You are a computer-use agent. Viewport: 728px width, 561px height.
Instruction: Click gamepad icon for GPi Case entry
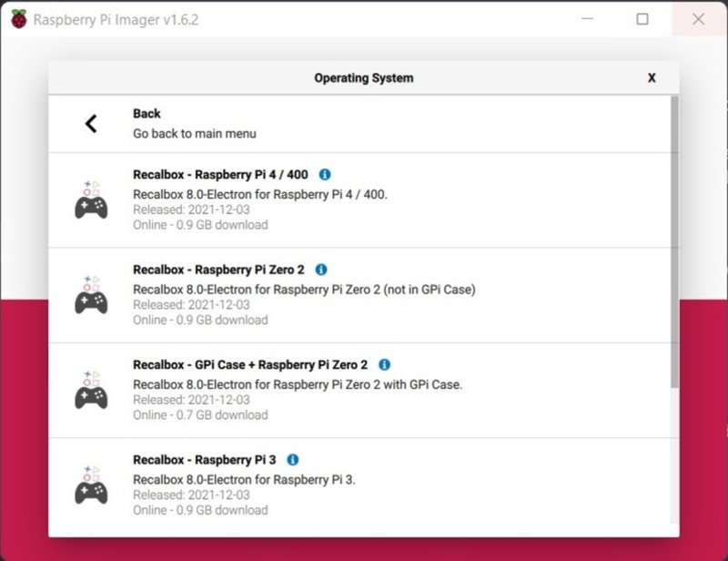[91, 390]
